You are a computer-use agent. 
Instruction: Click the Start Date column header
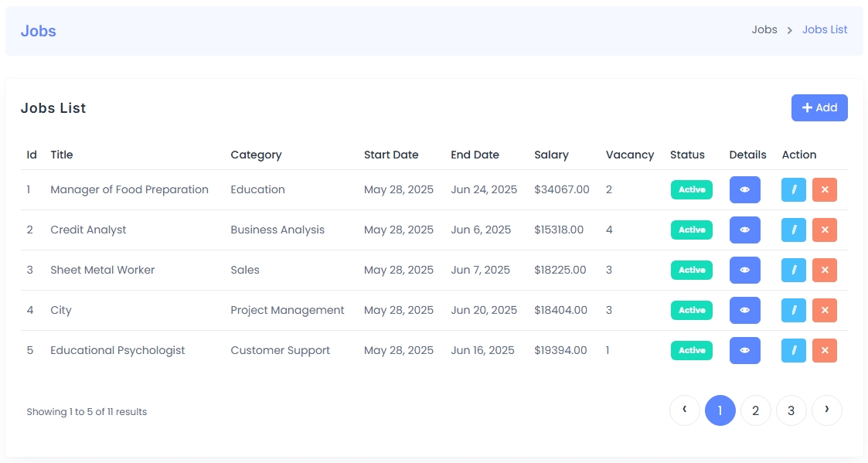(391, 155)
